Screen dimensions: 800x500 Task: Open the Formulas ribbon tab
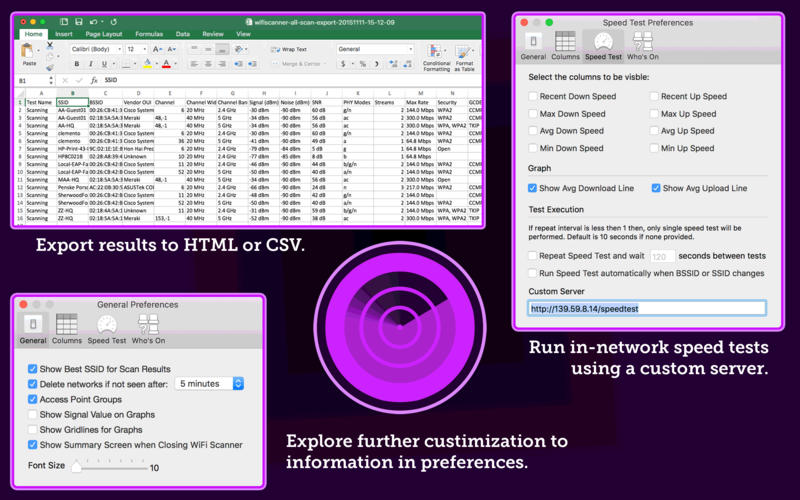(x=149, y=34)
